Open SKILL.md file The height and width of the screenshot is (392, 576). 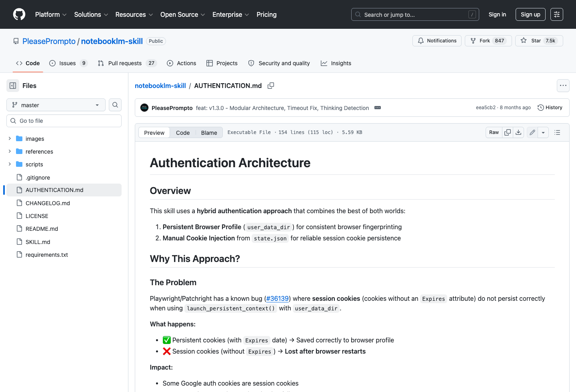[38, 242]
